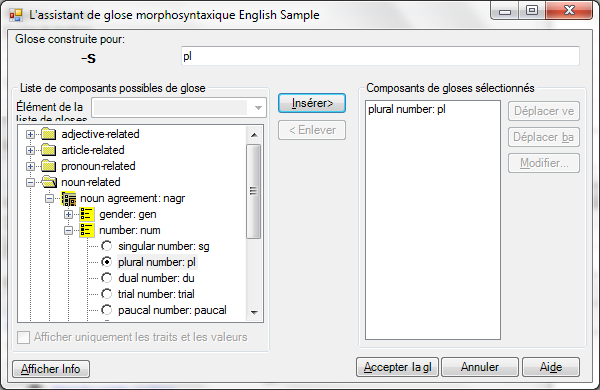
Task: Select the singular number: sg radio button
Action: (x=106, y=246)
